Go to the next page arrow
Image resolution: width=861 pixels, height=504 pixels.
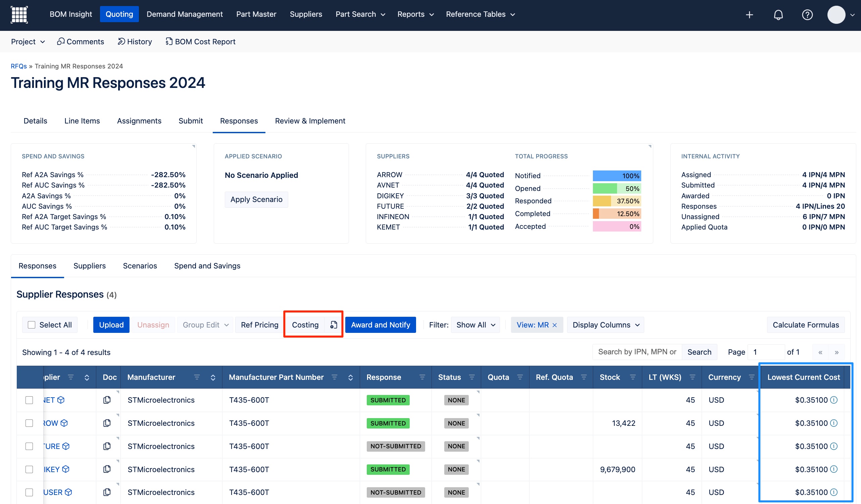point(837,352)
